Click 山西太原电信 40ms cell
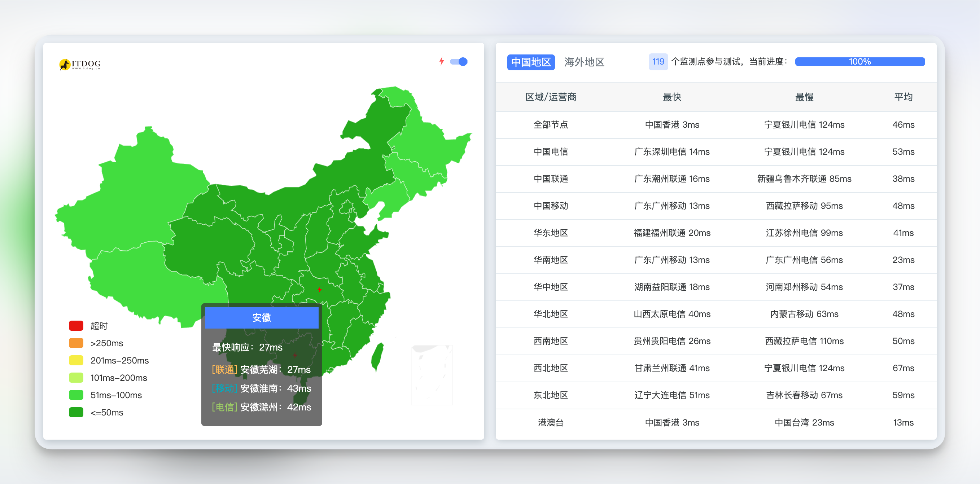Viewport: 980px width, 484px height. tap(672, 314)
